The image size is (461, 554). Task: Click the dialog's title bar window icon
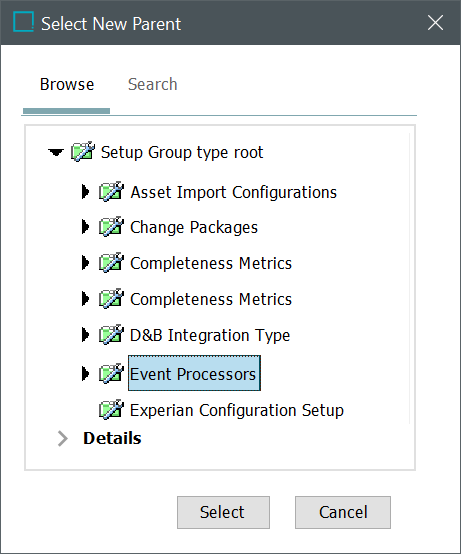[23, 22]
